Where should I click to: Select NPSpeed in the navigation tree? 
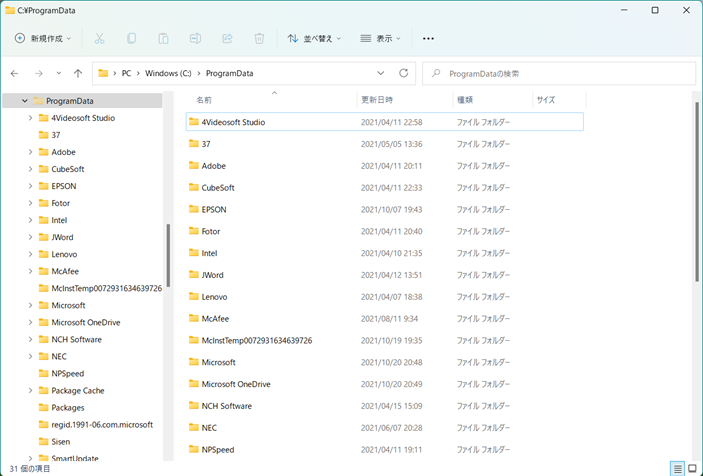click(68, 373)
